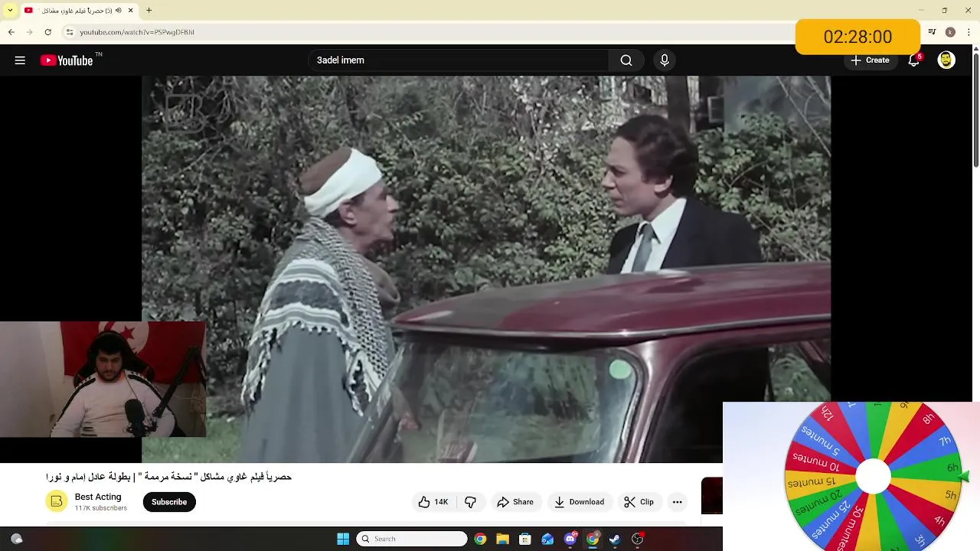Open Outlook from the taskbar
Viewport: 980px width, 551px height.
[547, 539]
